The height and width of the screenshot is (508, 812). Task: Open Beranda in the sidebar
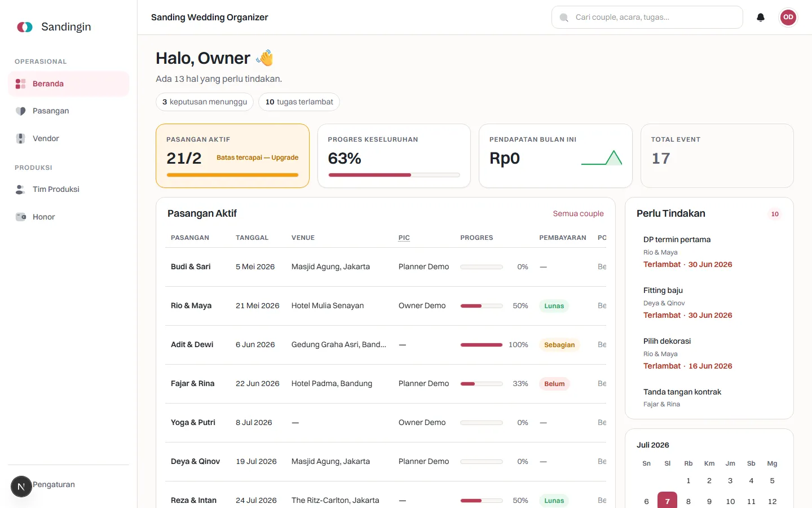pyautogui.click(x=69, y=84)
